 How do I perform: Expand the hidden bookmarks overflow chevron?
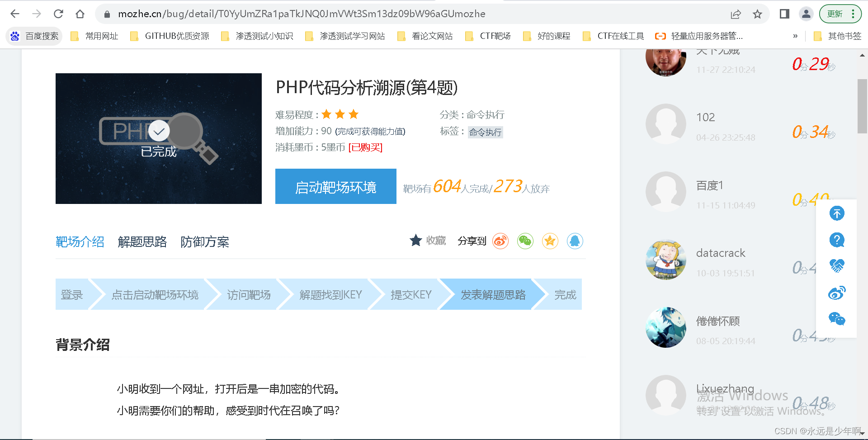(x=795, y=36)
